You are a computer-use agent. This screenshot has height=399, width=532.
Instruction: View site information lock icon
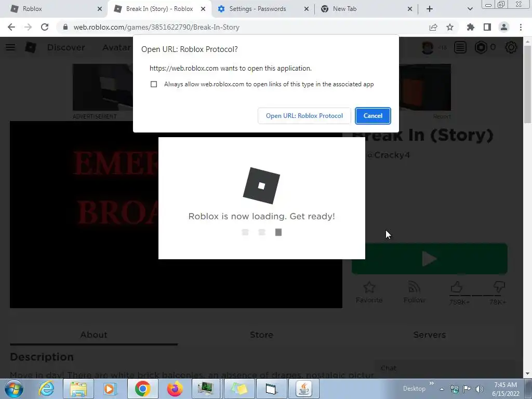point(65,27)
